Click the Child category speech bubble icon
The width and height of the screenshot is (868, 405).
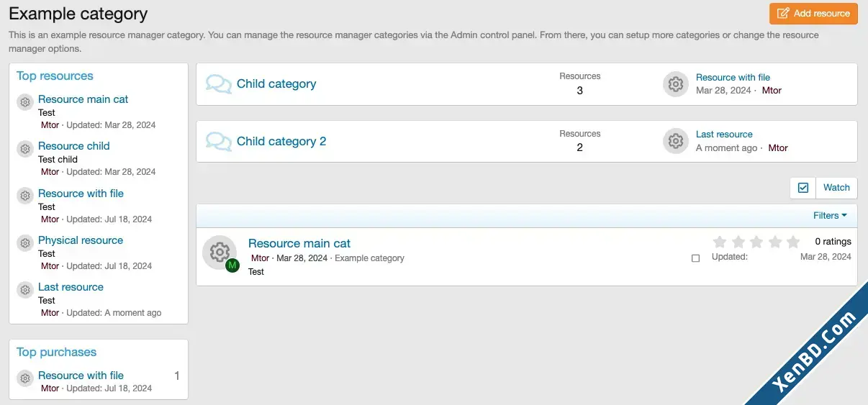[x=218, y=84]
